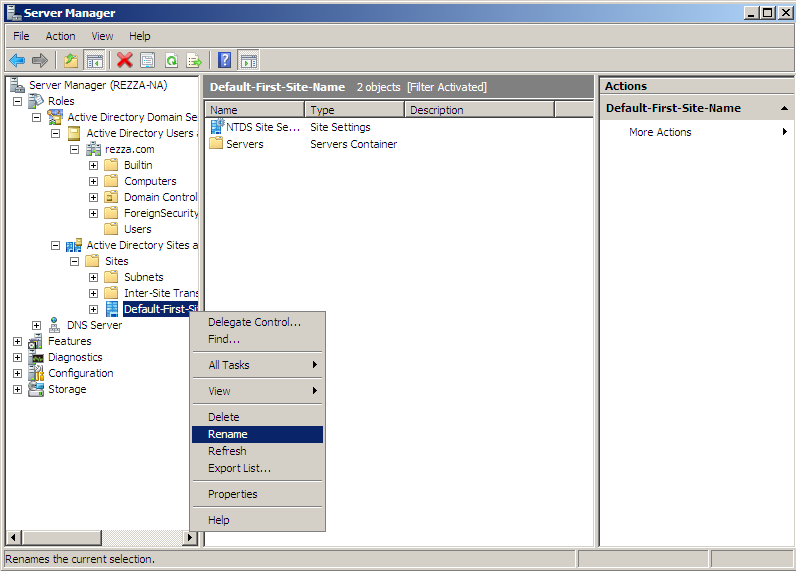Viewport: 796px width, 571px height.
Task: Click the Server Manager root node icon
Action: pos(18,85)
